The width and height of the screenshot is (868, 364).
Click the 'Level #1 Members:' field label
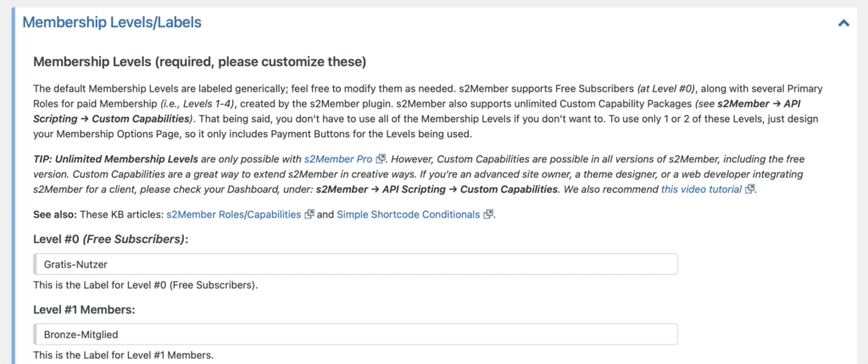(x=84, y=310)
